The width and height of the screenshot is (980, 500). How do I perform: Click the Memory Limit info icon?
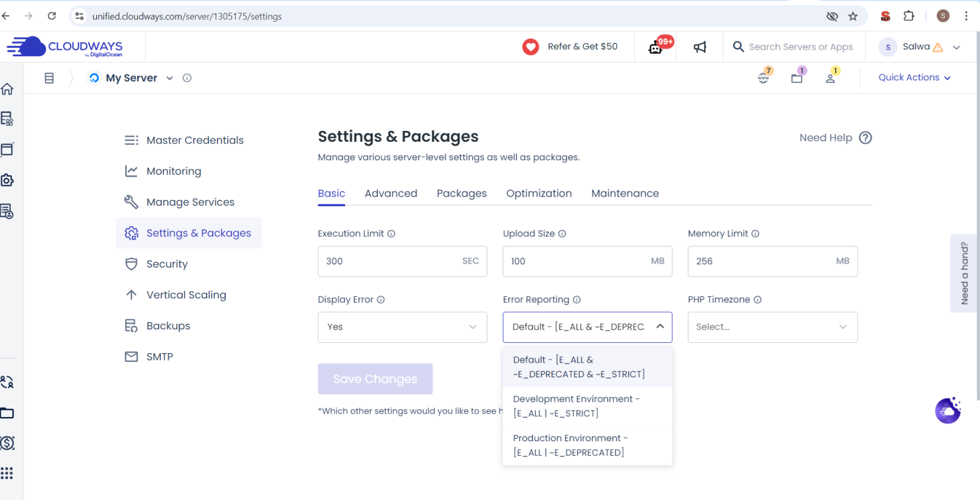pyautogui.click(x=755, y=234)
